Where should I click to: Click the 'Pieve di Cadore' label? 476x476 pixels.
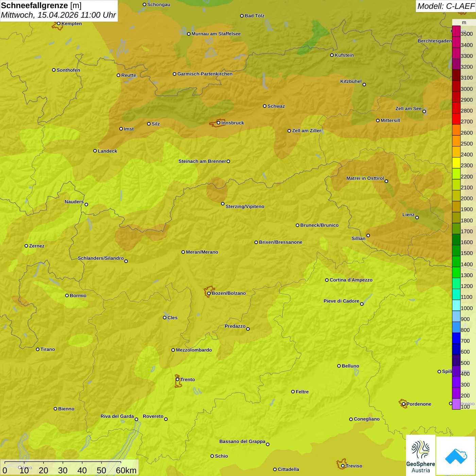tap(341, 301)
